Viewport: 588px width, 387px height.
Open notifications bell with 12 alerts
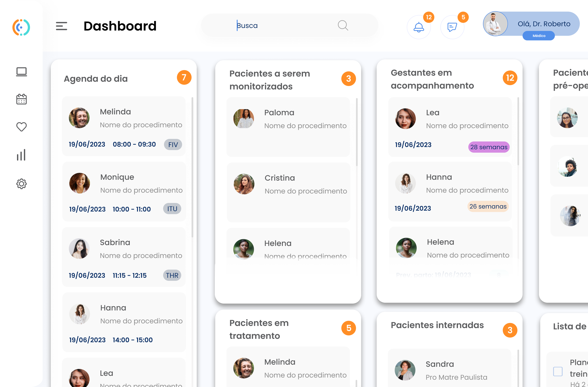pyautogui.click(x=419, y=27)
